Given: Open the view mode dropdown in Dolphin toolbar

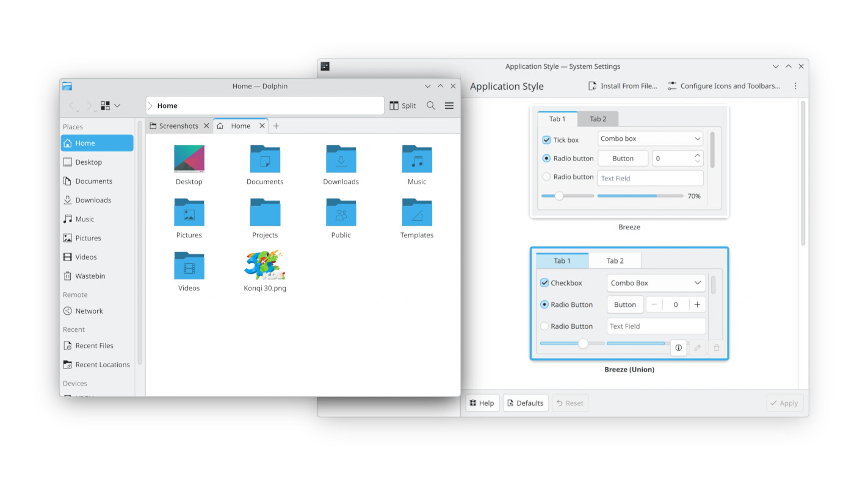Looking at the screenshot, I should (110, 106).
